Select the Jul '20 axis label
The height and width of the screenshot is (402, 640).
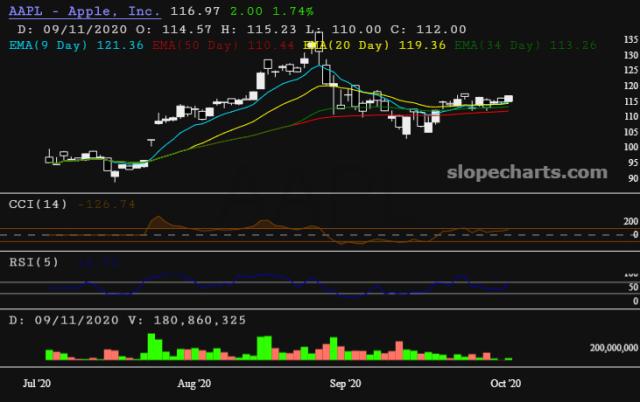click(37, 383)
